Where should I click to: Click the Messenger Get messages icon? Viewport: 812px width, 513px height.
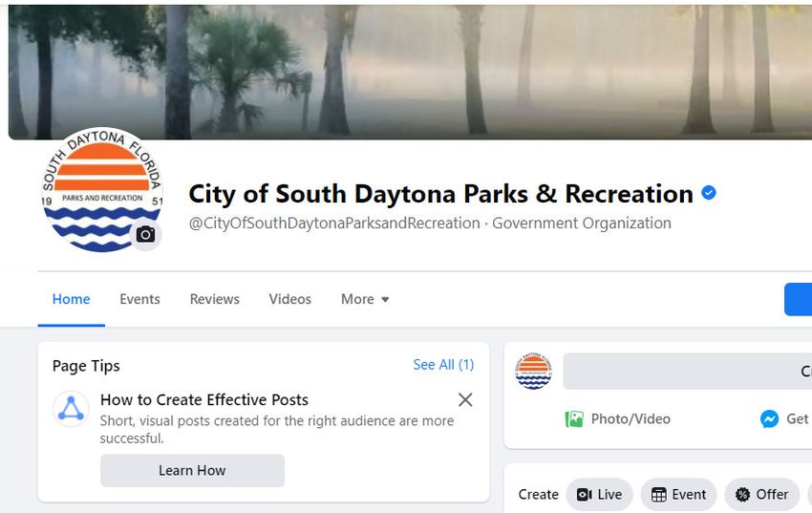(769, 418)
